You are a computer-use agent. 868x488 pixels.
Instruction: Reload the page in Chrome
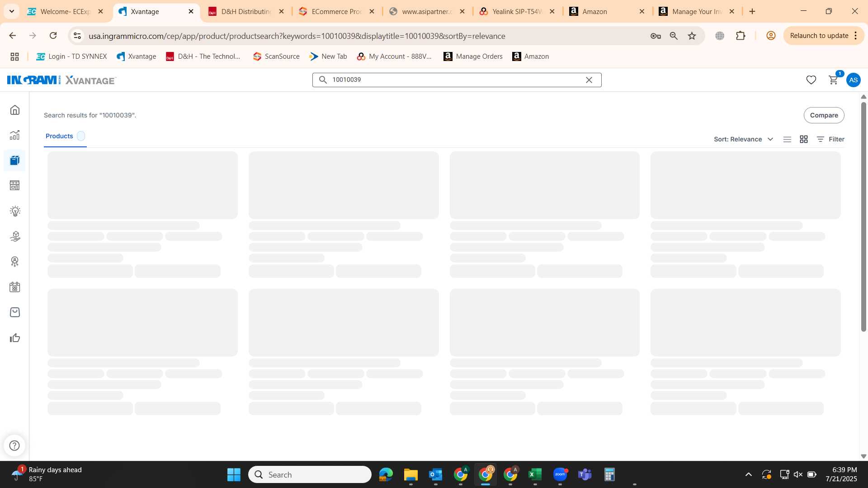[x=53, y=36]
